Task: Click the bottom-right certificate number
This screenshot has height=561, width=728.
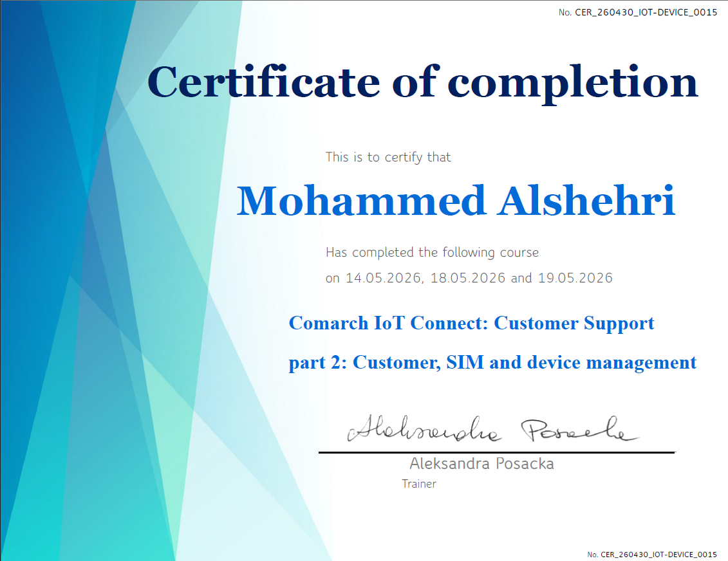Action: (652, 555)
